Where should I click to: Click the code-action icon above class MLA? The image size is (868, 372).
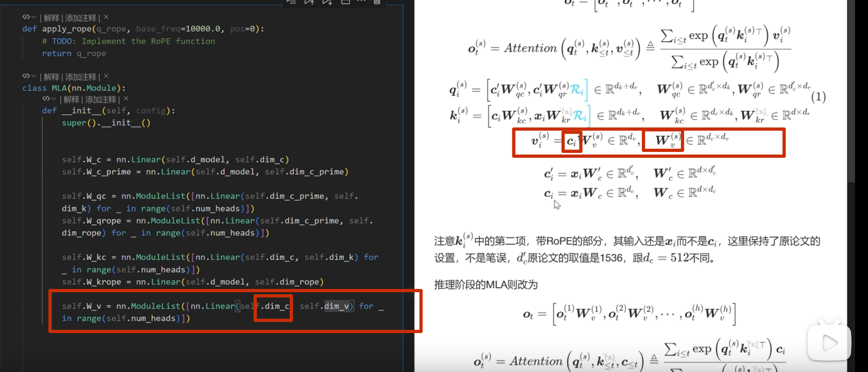[x=26, y=76]
